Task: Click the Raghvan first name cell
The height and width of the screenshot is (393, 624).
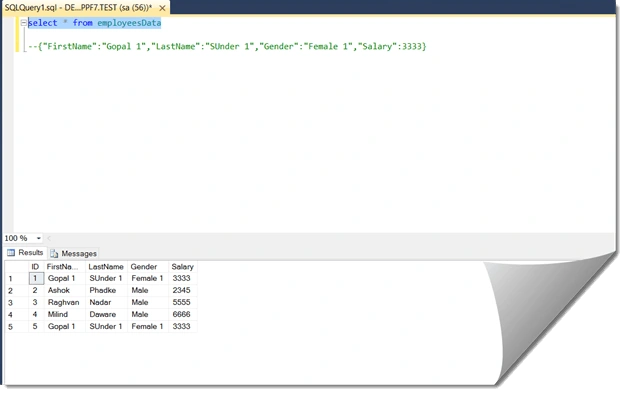Action: tap(64, 302)
